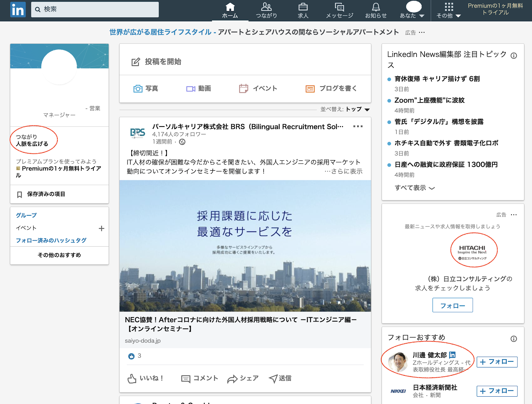
Task: Click the info icon beside フォローおすすめ
Action: [x=514, y=339]
